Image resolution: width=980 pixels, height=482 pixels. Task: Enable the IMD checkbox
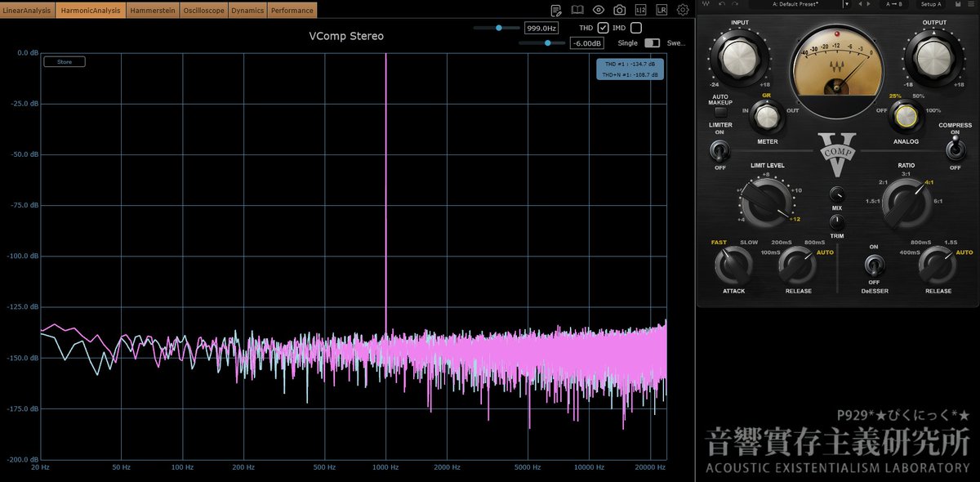point(636,28)
